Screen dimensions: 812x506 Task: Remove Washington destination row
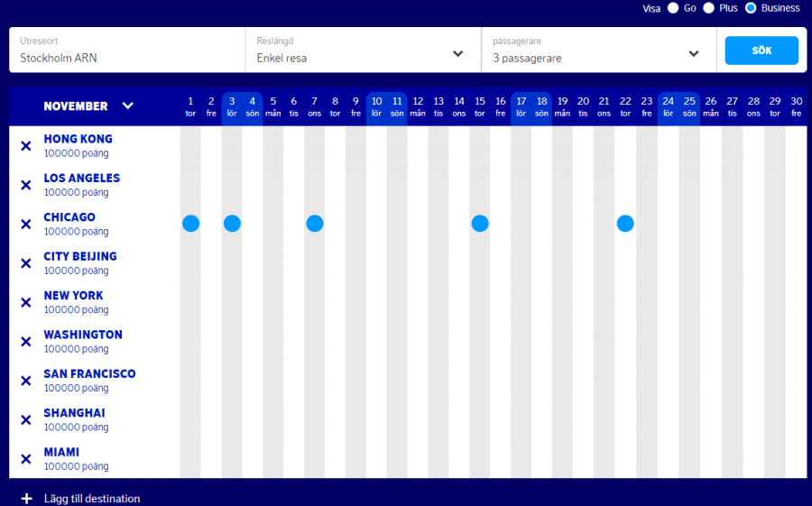coord(26,342)
